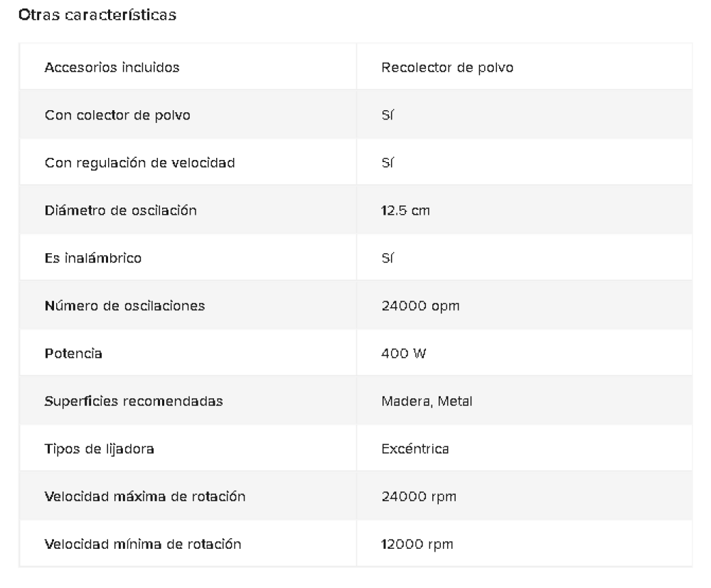Click the "Tipos de lijadora" label
Image resolution: width=711 pixels, height=588 pixels.
click(100, 449)
